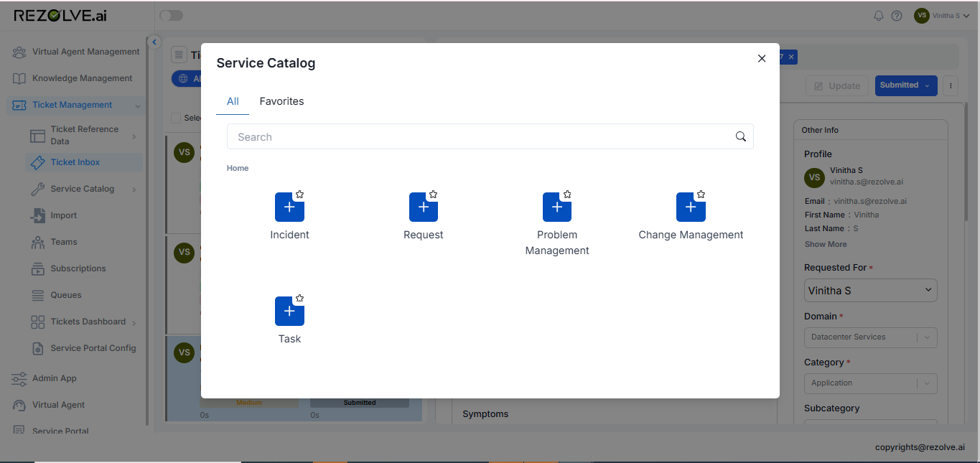Click the Other Info tab header
980x463 pixels.
tap(820, 130)
